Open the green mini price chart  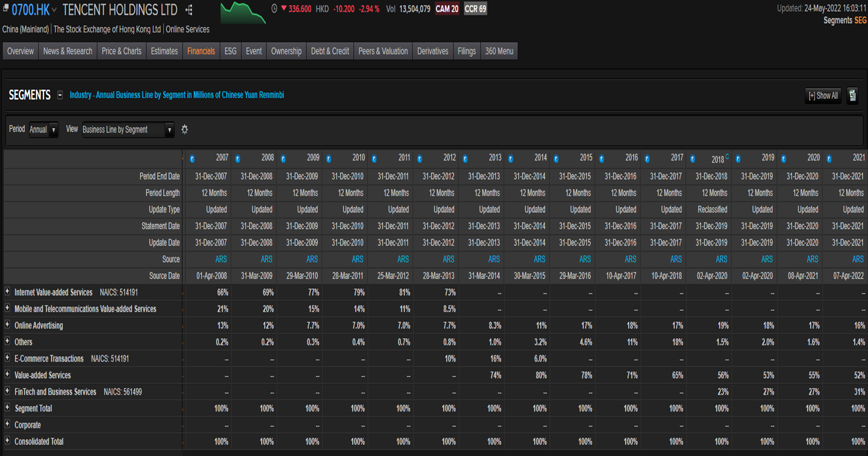pyautogui.click(x=243, y=13)
